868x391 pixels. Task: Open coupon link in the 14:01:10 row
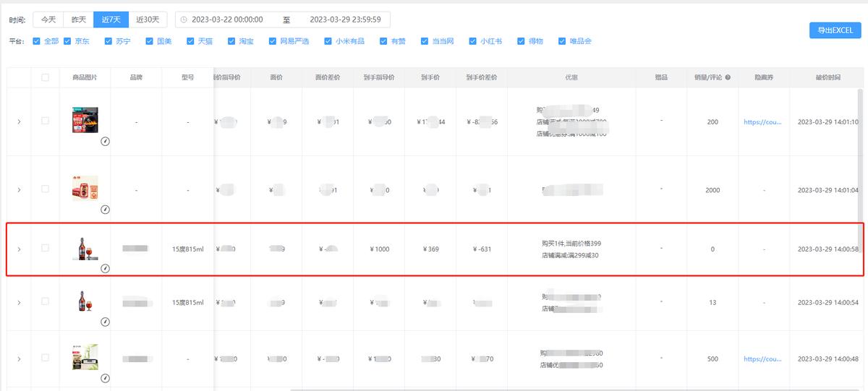[x=763, y=122]
